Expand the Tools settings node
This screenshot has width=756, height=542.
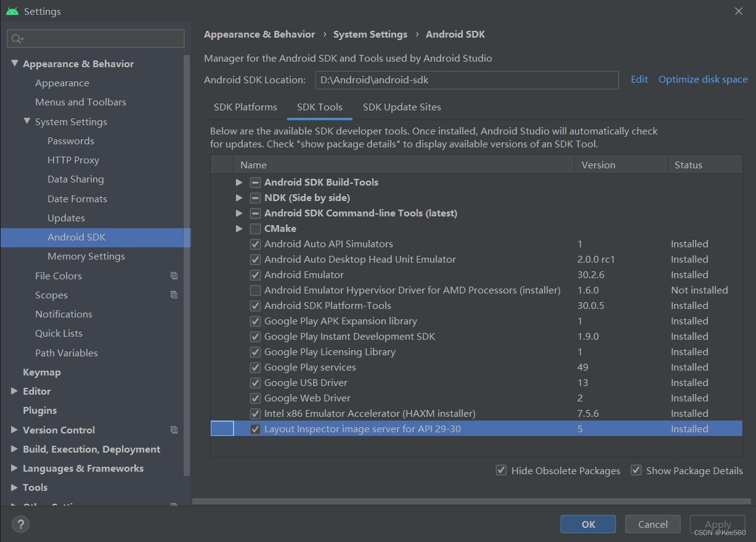(14, 487)
